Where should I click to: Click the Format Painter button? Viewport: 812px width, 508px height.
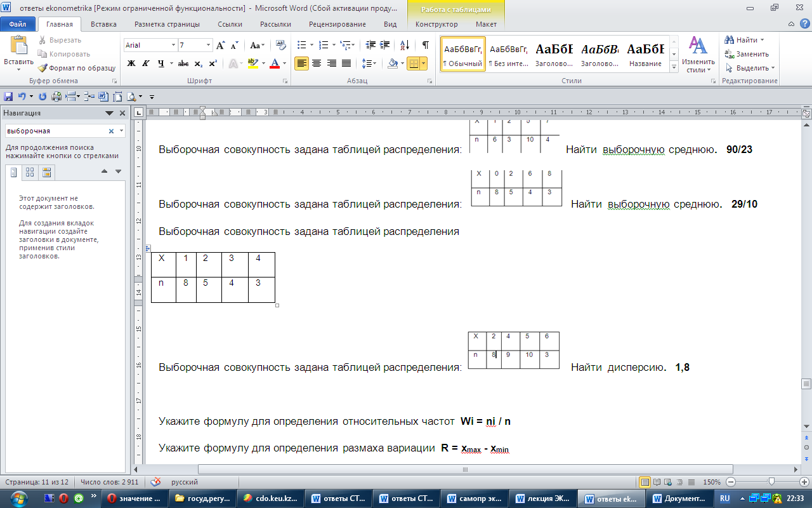[77, 68]
